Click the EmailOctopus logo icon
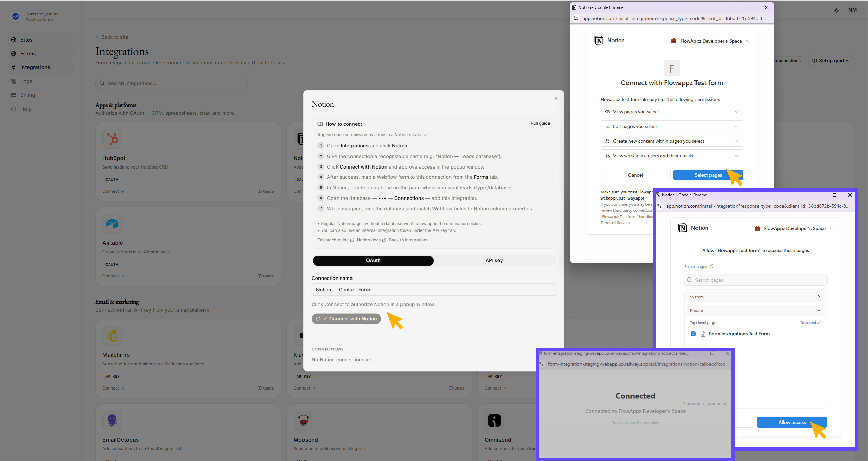This screenshot has width=868, height=461. point(112,420)
